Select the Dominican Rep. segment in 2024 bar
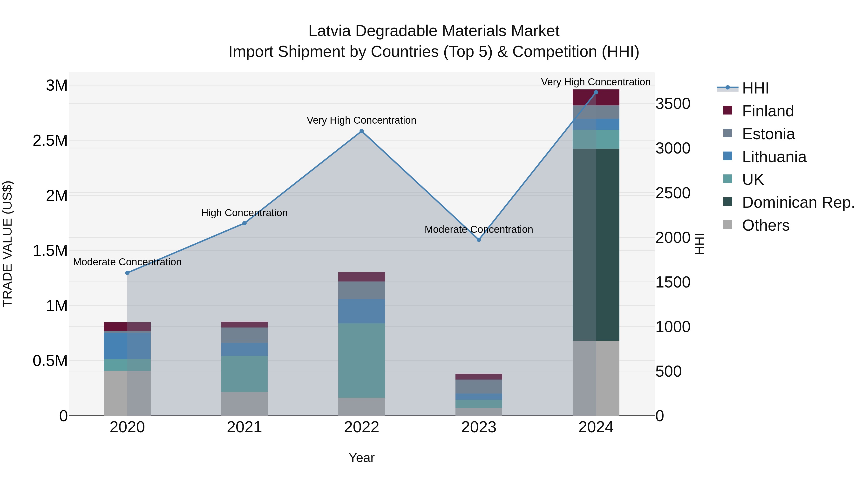This screenshot has width=868, height=488. 596,245
